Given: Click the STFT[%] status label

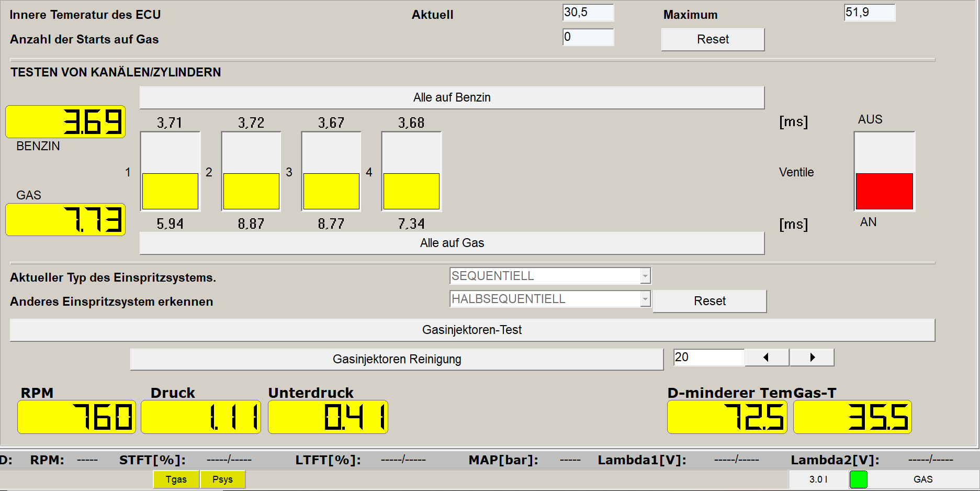Looking at the screenshot, I should 152,460.
